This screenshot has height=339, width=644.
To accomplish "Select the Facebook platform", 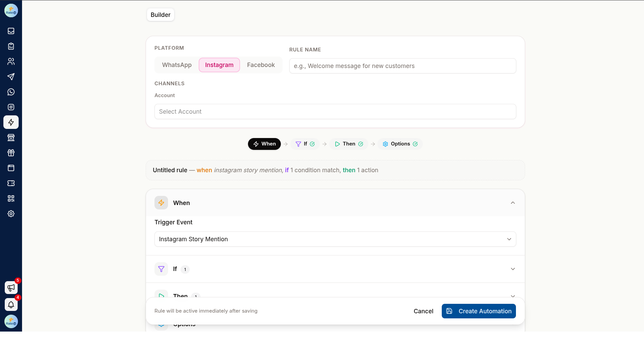I will pos(261,65).
